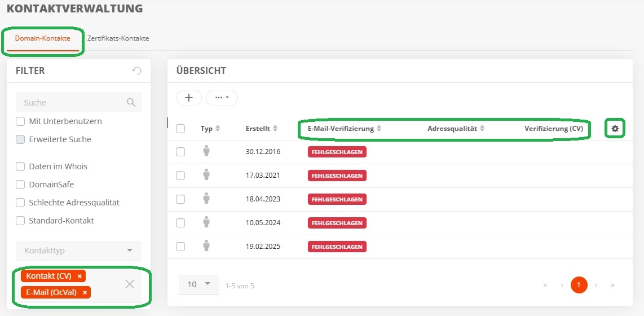Click FEHLGESCHLAGEN badge in 18.04.2023 row
This screenshot has width=644, height=316.
click(x=337, y=199)
